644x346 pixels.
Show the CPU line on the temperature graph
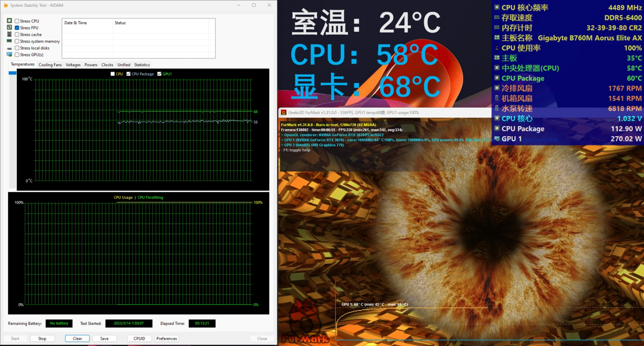tap(113, 74)
